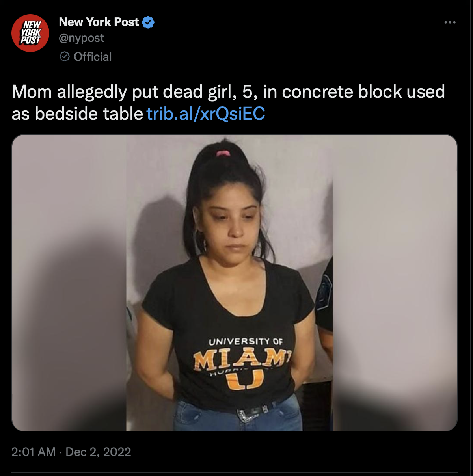Open the three-dot more options menu
This screenshot has width=473, height=476.
(450, 22)
